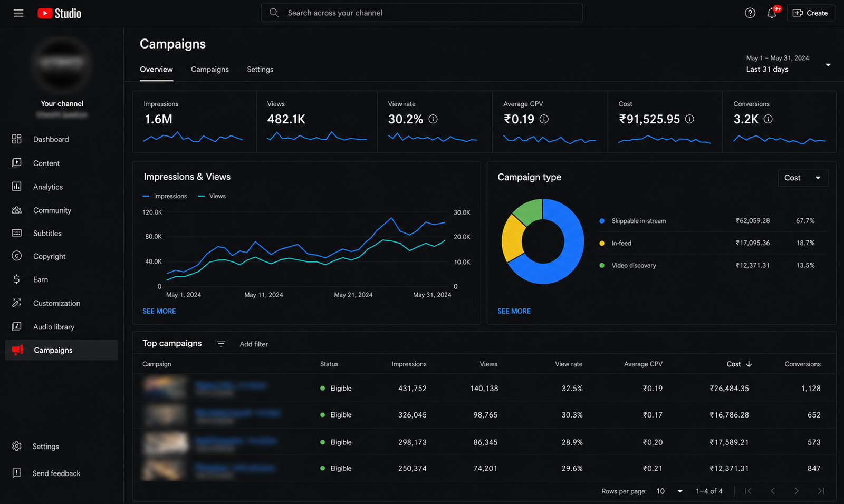The width and height of the screenshot is (844, 504).
Task: Open the help question mark icon
Action: (x=750, y=13)
